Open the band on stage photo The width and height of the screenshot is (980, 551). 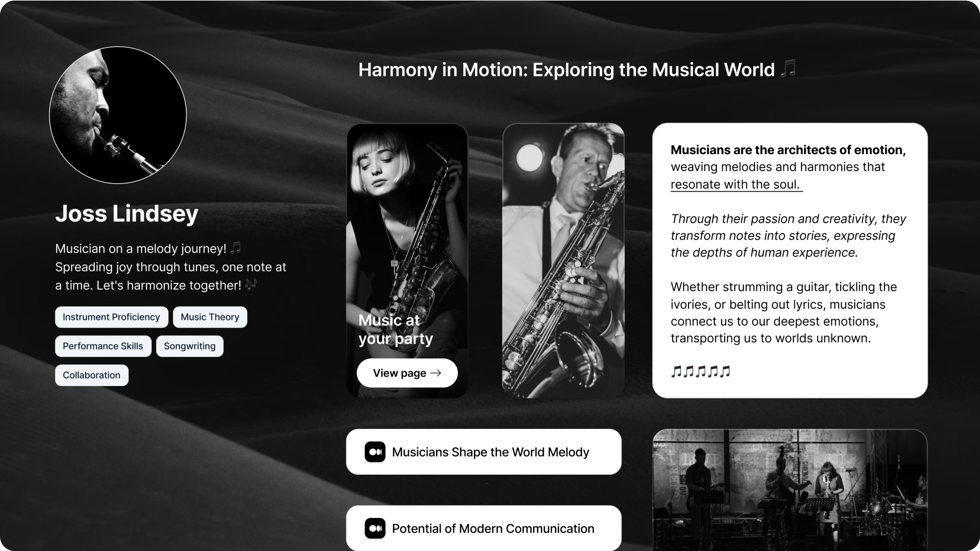tap(790, 490)
